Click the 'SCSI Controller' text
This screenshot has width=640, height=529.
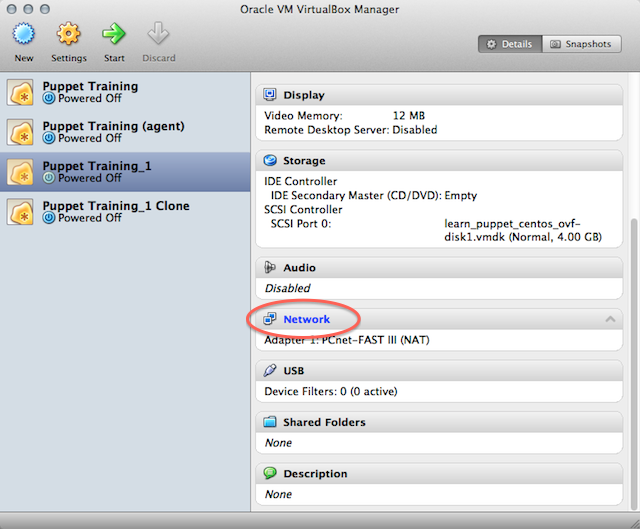303,209
